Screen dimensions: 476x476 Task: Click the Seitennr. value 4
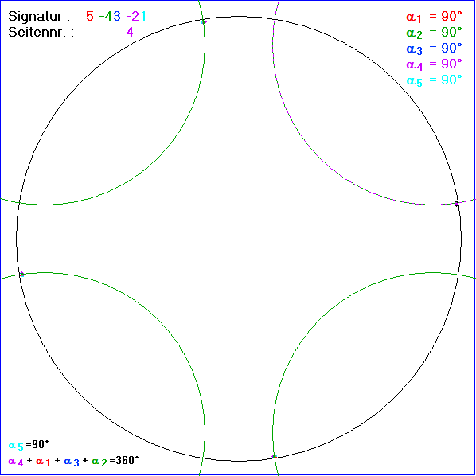click(x=130, y=32)
